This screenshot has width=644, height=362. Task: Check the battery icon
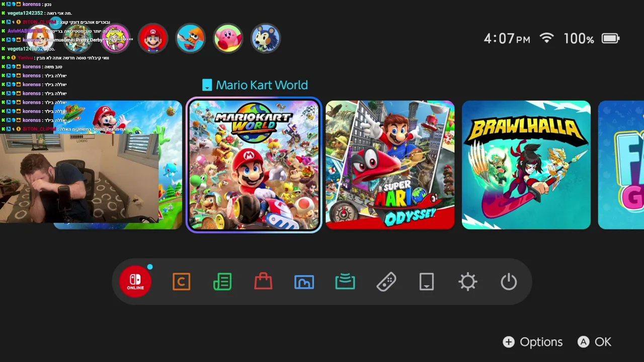[610, 38]
